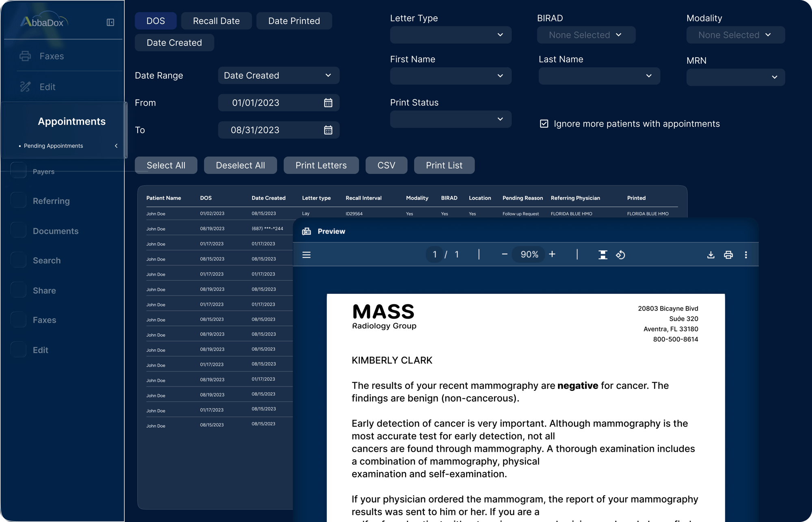
Task: Open the preview more options dots menu
Action: (746, 255)
